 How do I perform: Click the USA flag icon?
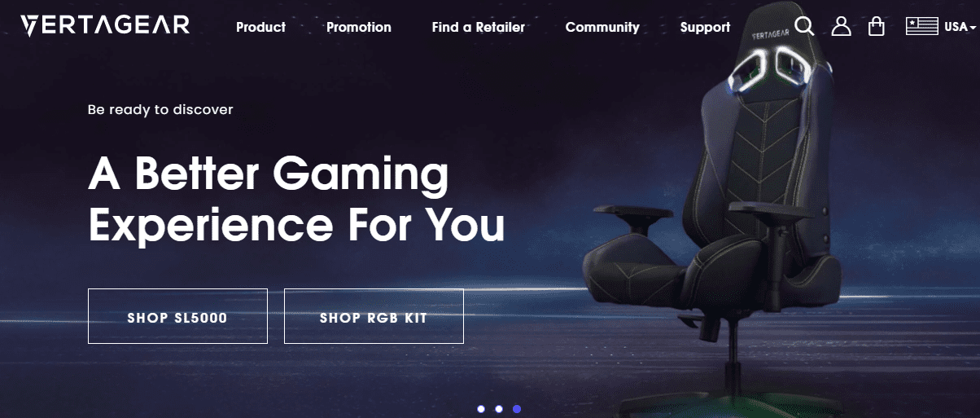coord(922,26)
